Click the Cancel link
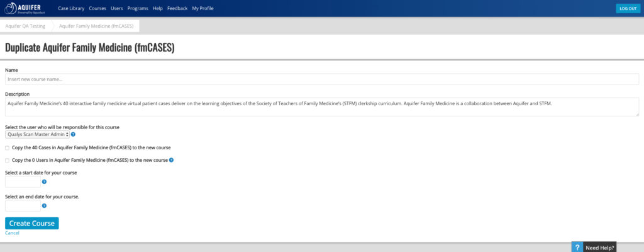Viewport: 644px width, 252px height. pos(12,233)
